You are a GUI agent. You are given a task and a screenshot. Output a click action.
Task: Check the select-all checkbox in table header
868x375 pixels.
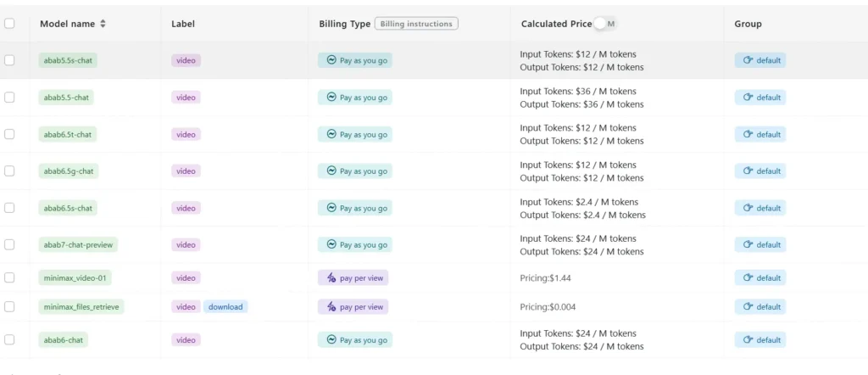[x=9, y=24]
